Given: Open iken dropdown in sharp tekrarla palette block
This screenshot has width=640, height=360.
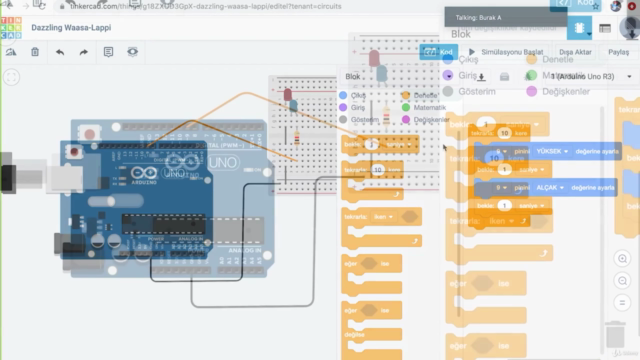Looking at the screenshot, I should click(383, 217).
